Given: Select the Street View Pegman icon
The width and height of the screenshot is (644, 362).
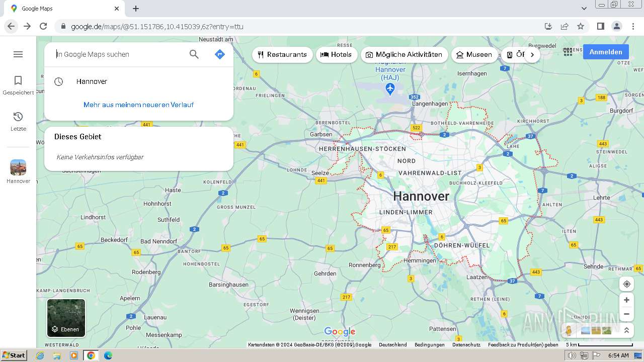Looking at the screenshot, I should coord(569,330).
